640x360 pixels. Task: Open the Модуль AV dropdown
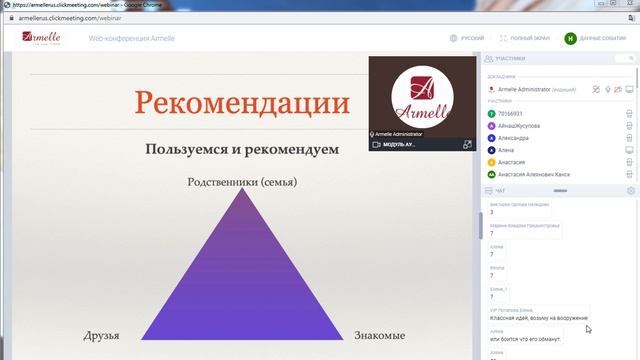[x=399, y=144]
